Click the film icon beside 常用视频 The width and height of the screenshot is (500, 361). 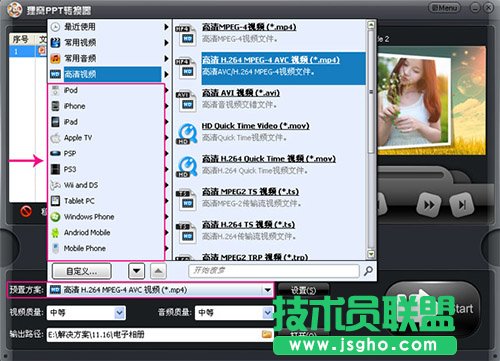pos(55,43)
